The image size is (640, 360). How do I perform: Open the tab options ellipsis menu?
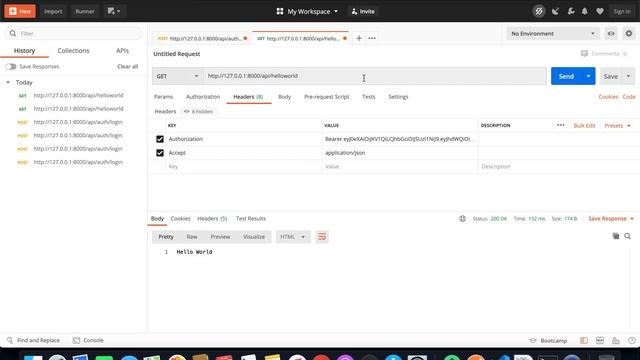point(372,38)
